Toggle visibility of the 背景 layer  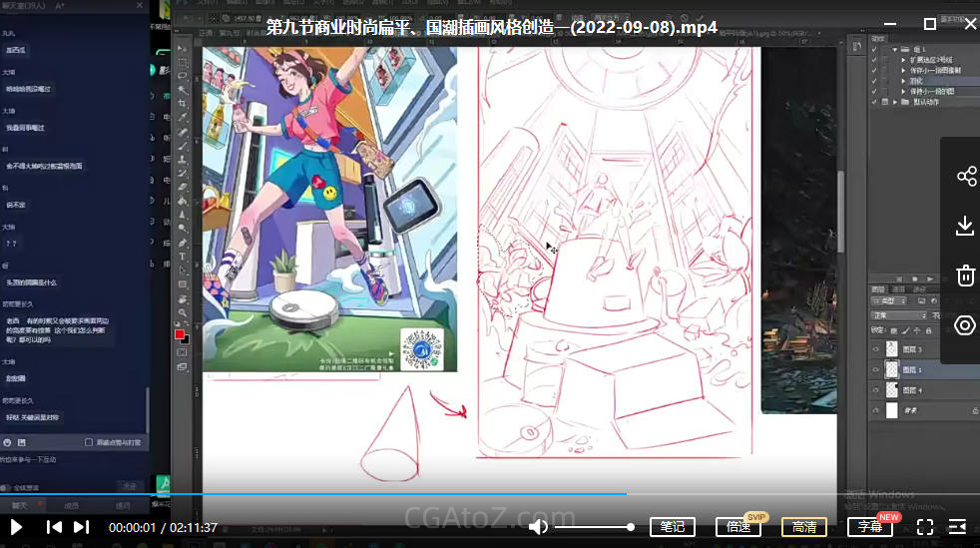pos(877,410)
